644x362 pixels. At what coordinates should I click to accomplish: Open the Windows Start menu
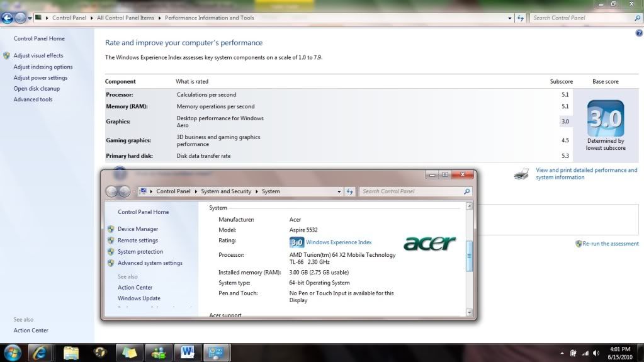tap(13, 353)
